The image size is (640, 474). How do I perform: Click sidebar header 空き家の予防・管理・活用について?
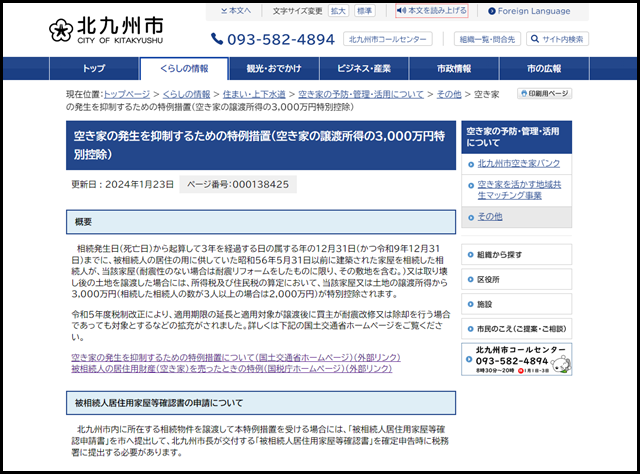pos(516,137)
